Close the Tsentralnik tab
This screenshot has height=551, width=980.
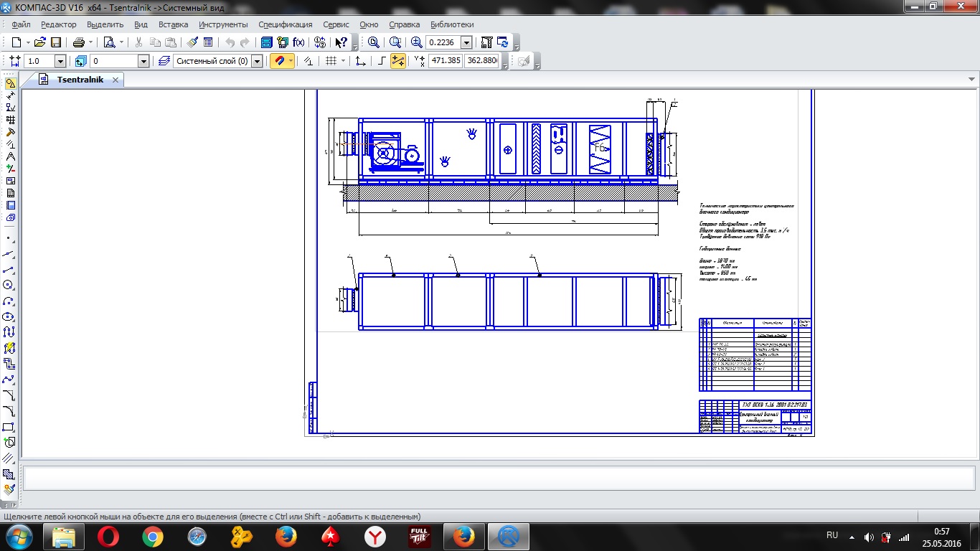115,80
